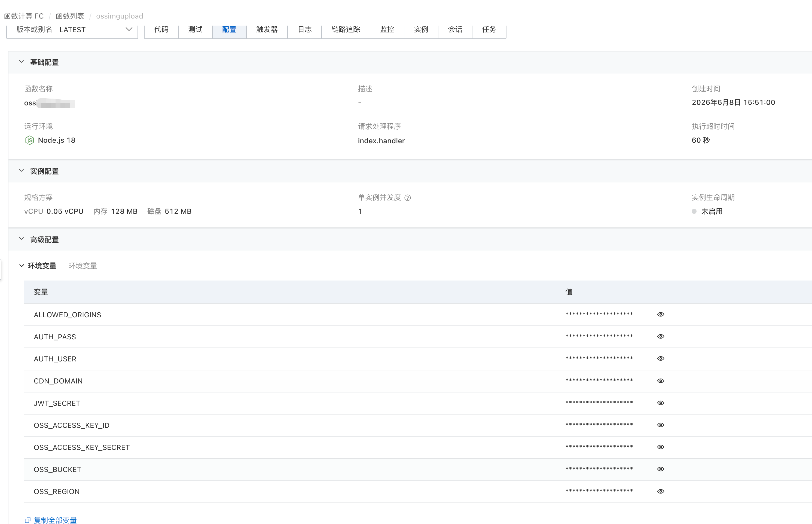812x524 pixels.
Task: Click the index.handler value
Action: click(381, 141)
